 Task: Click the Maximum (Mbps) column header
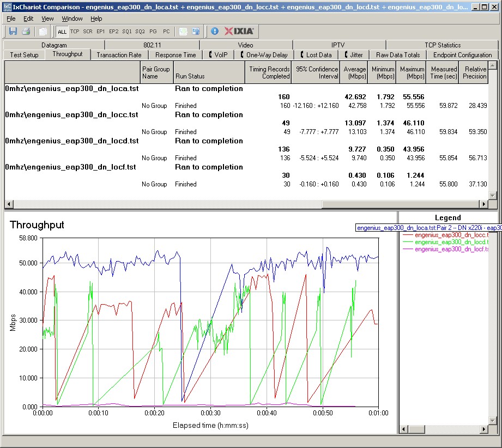[412, 72]
